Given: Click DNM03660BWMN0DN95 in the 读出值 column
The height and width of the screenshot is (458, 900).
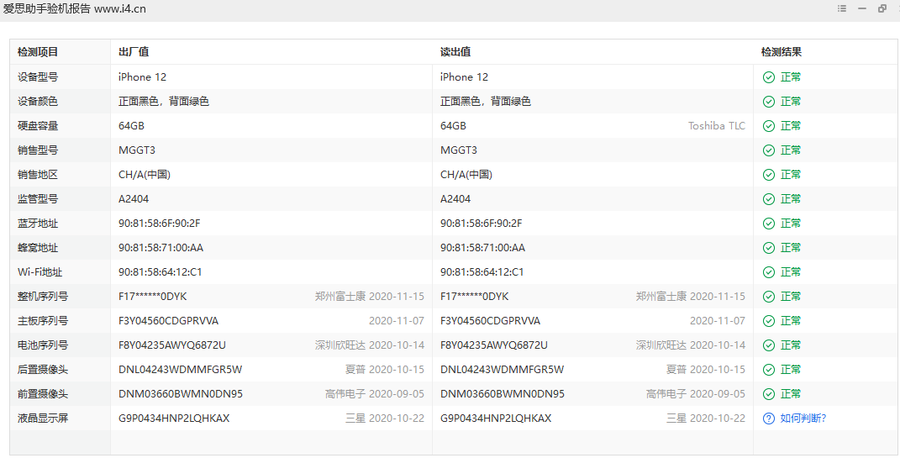Looking at the screenshot, I should point(502,394).
